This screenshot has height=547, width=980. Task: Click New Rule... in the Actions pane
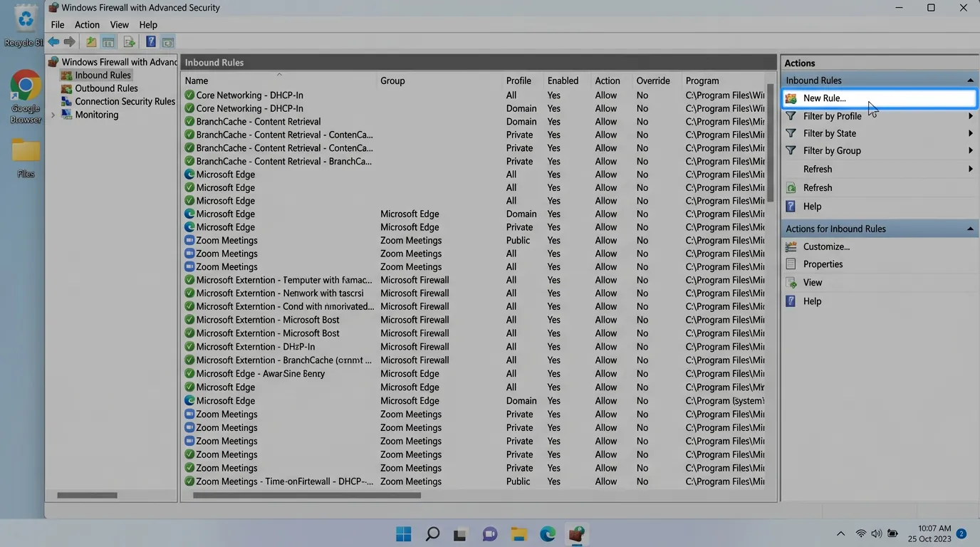[880, 98]
